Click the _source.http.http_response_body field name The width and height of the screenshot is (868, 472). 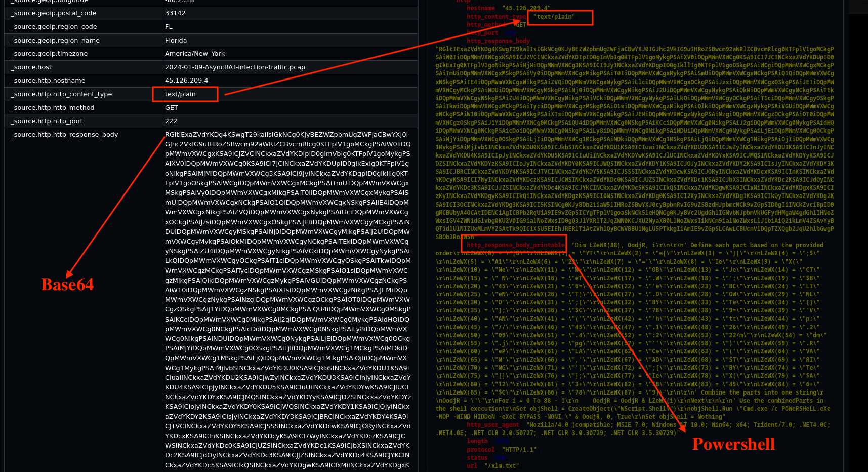(65, 135)
